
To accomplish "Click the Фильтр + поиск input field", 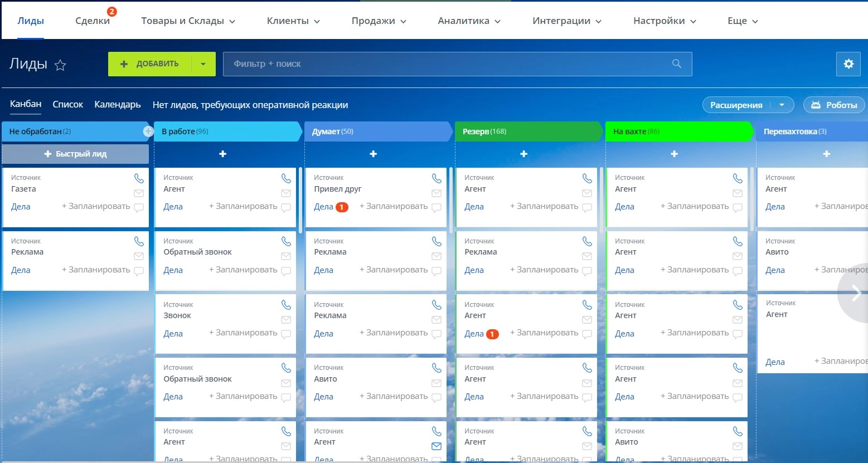I will coord(446,64).
